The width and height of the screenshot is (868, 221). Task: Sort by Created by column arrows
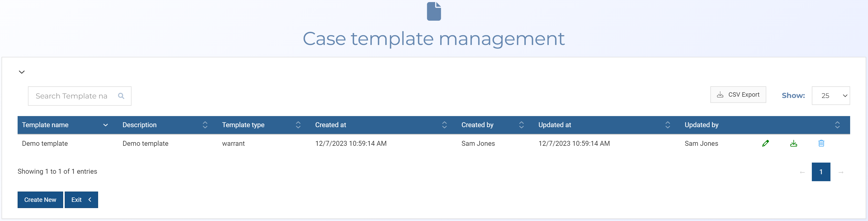(521, 125)
